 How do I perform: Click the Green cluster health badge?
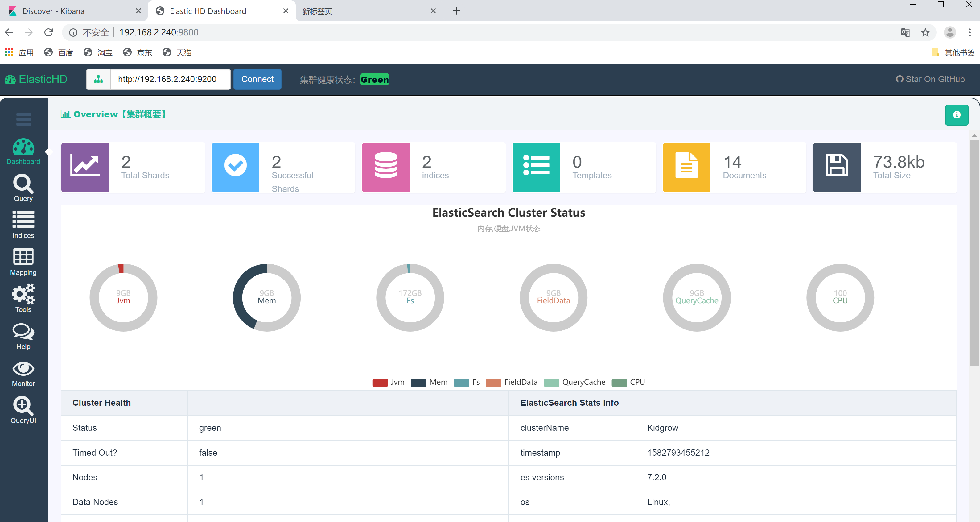click(x=375, y=79)
